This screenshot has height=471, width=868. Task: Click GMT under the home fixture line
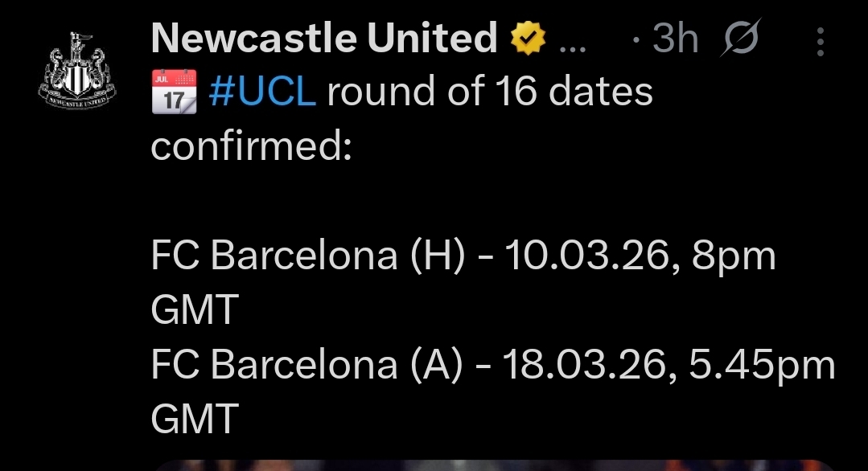tap(195, 310)
